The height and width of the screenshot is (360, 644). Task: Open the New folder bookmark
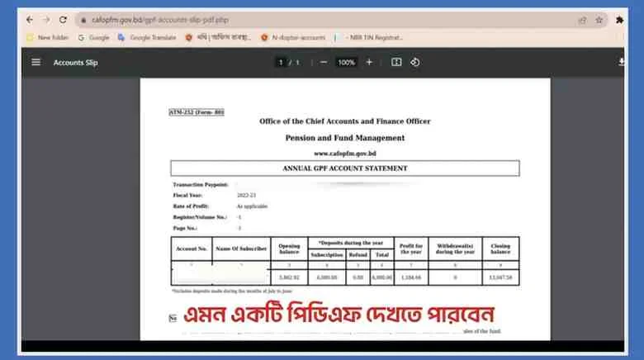tap(48, 37)
